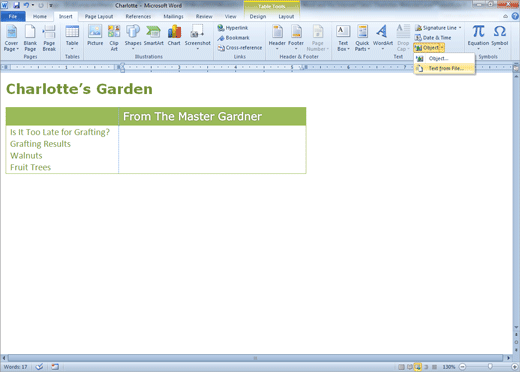Choose Object... from the dropdown menu

coord(444,58)
